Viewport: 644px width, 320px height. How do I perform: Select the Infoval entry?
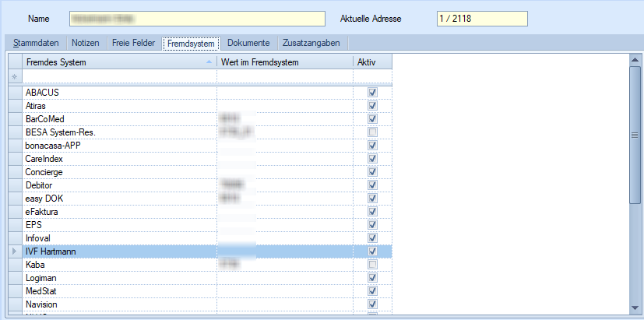click(x=200, y=237)
